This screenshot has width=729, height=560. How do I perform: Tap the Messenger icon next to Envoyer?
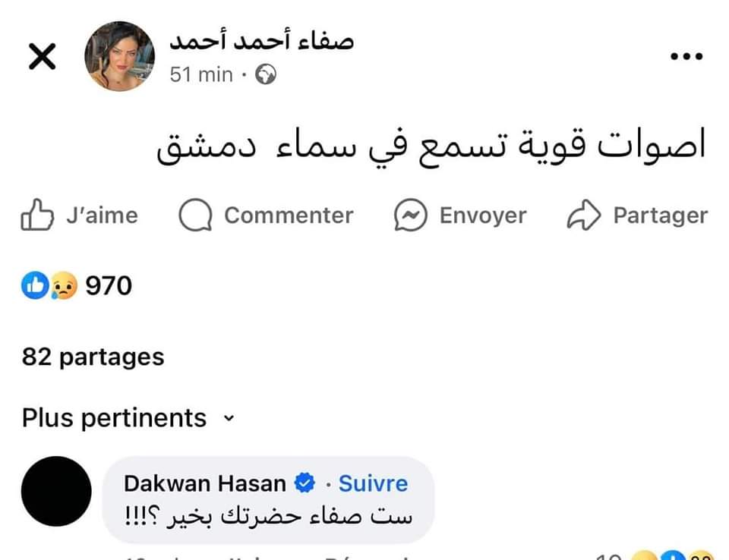411,216
